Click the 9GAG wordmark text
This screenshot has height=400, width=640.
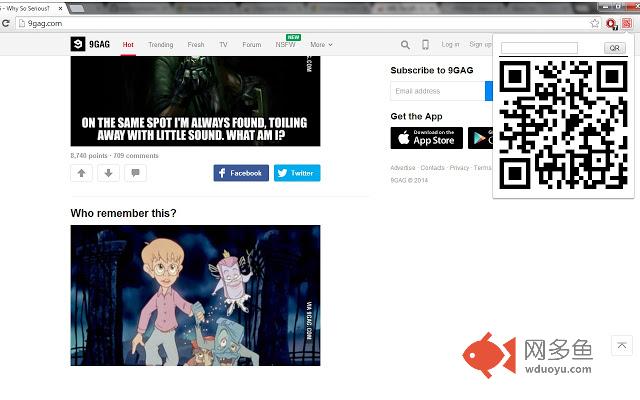click(100, 44)
